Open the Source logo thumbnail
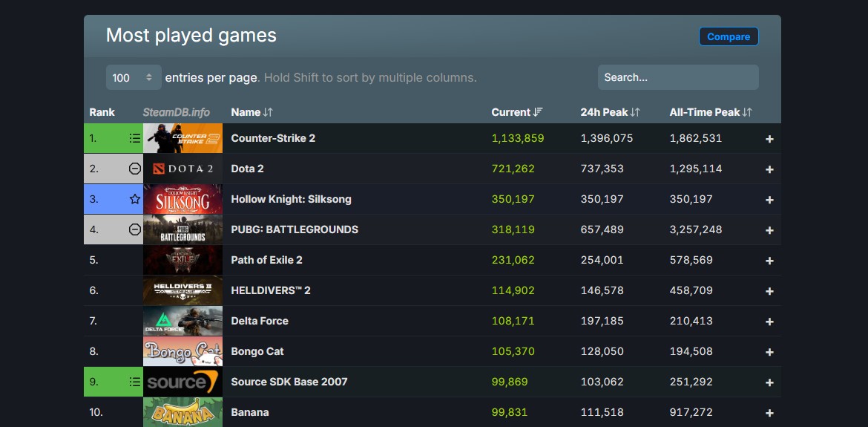 click(183, 382)
